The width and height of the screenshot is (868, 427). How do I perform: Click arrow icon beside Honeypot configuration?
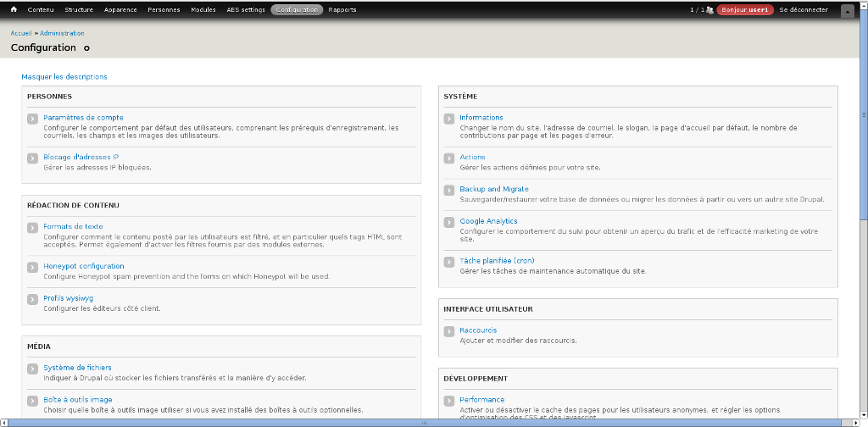pyautogui.click(x=33, y=268)
